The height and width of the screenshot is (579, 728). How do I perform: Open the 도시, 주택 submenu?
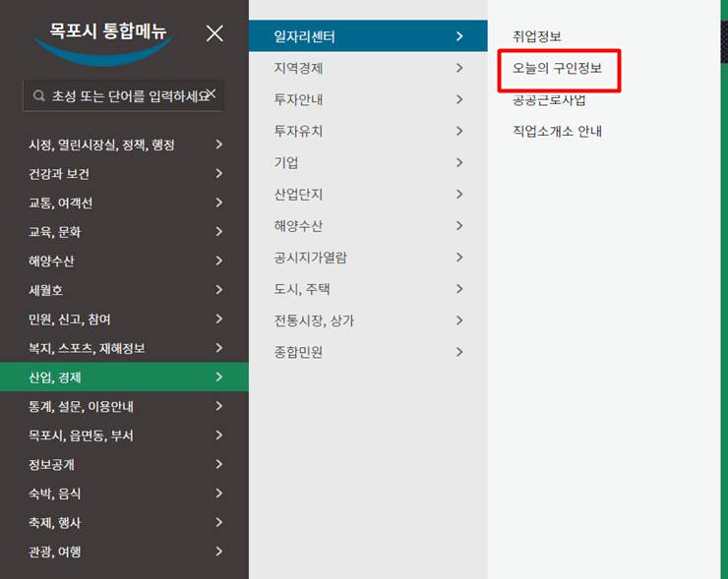point(368,289)
